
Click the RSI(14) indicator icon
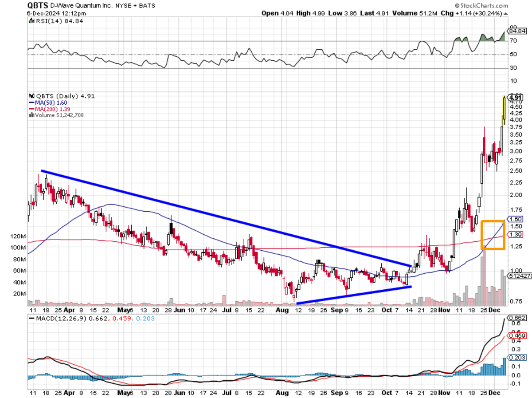[x=31, y=20]
